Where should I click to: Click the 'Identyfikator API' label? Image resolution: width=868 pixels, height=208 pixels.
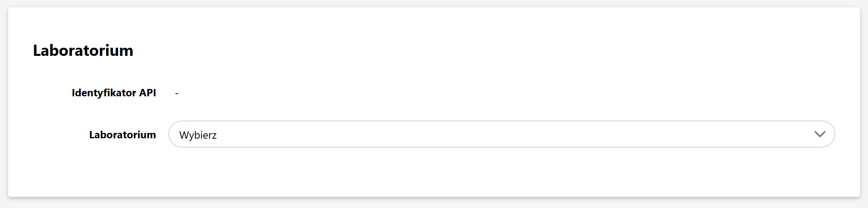click(x=114, y=93)
